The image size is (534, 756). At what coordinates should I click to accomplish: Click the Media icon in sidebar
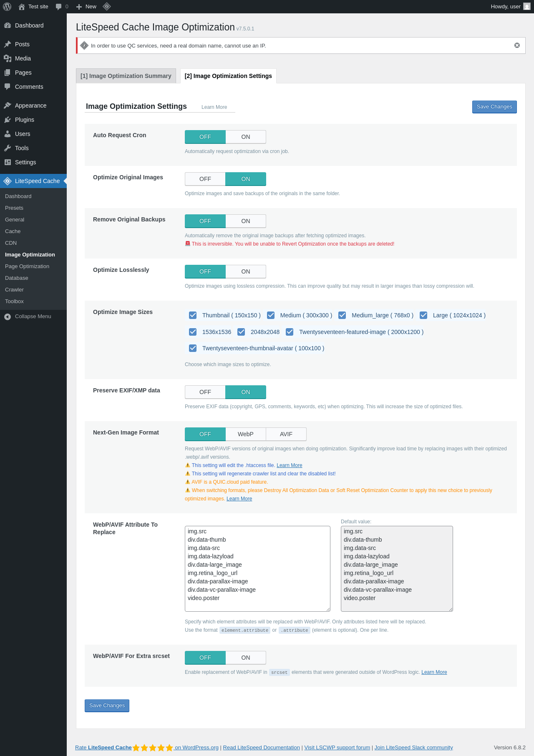[x=8, y=58]
